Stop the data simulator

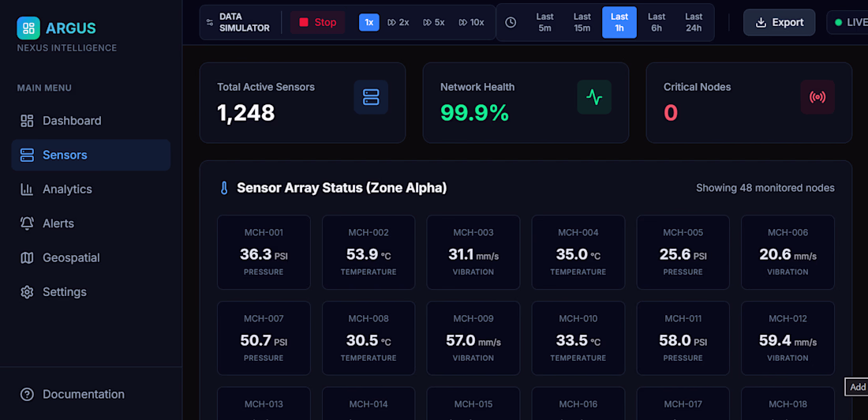click(x=318, y=22)
